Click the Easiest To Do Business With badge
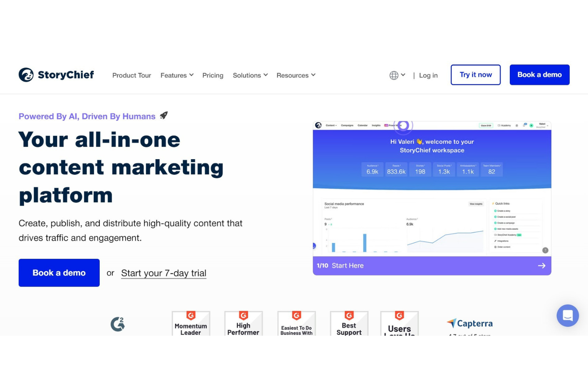This screenshot has height=392, width=588. [x=296, y=324]
